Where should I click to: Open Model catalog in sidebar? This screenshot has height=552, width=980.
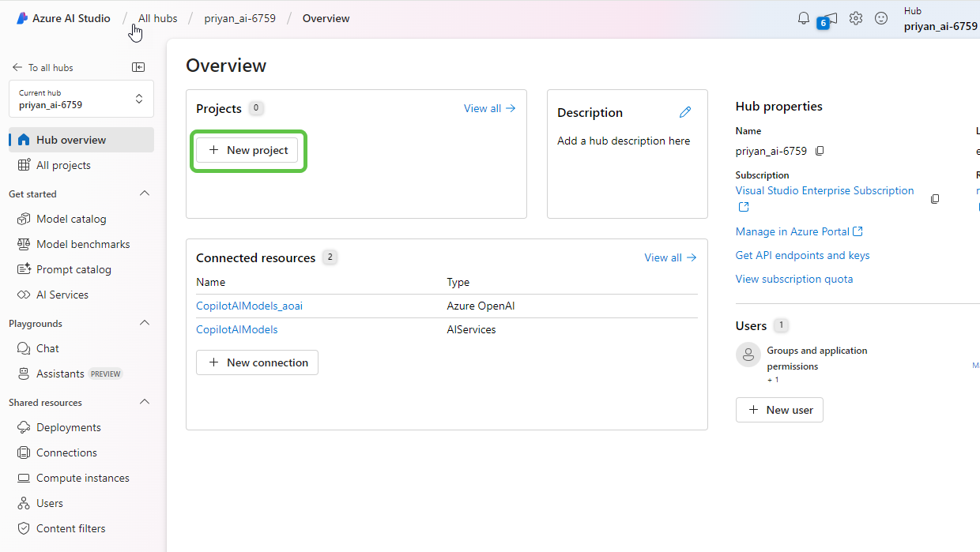click(x=71, y=219)
